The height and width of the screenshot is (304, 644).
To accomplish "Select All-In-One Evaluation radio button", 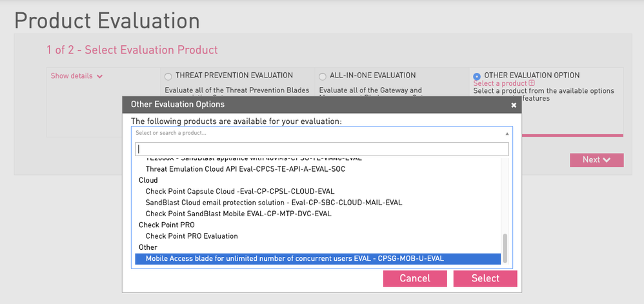I will (x=323, y=76).
